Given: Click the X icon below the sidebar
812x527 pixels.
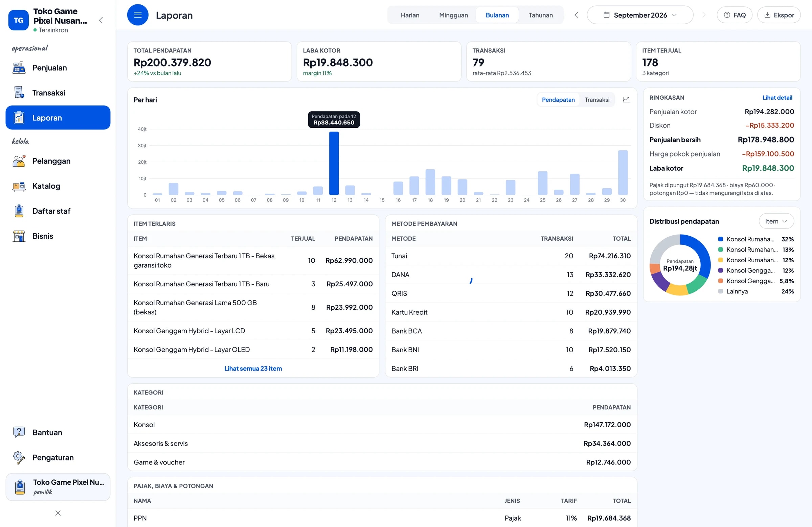Looking at the screenshot, I should [x=58, y=513].
